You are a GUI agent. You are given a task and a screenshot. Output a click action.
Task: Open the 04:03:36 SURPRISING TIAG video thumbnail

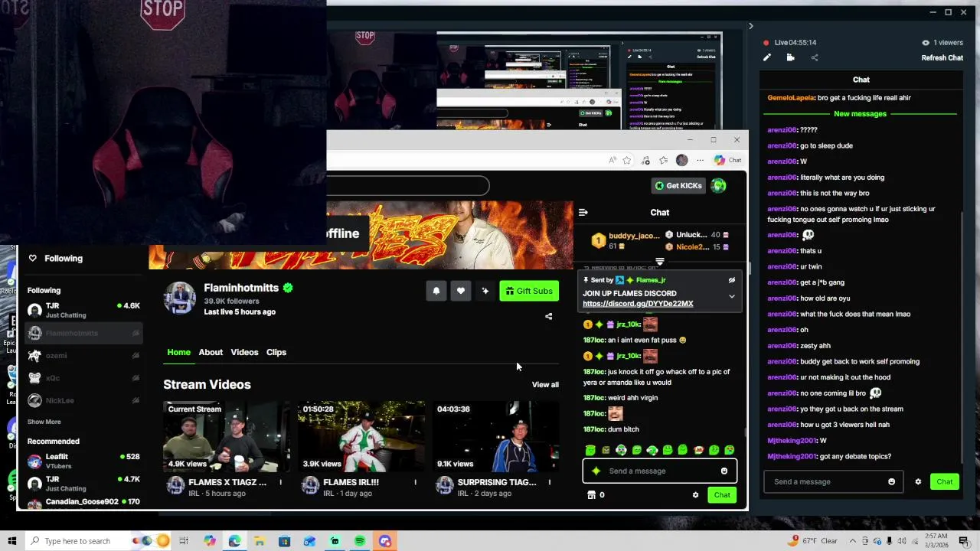pos(495,436)
